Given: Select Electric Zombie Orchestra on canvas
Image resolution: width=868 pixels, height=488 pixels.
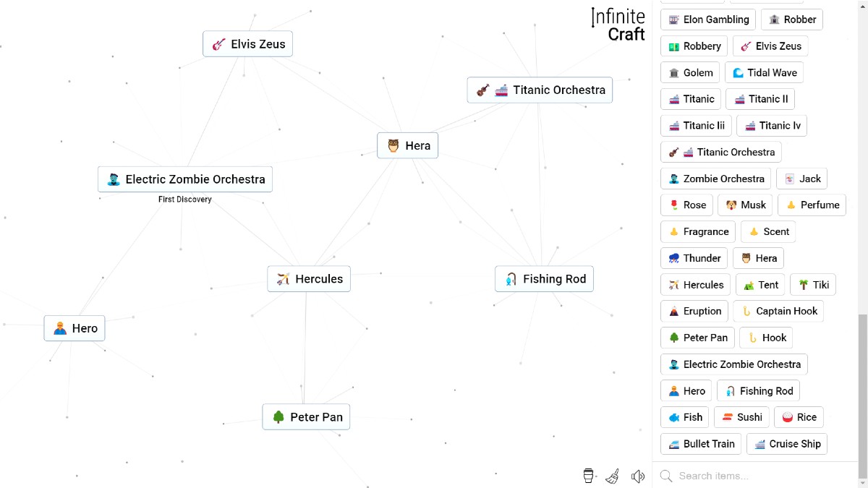Looking at the screenshot, I should (x=185, y=179).
